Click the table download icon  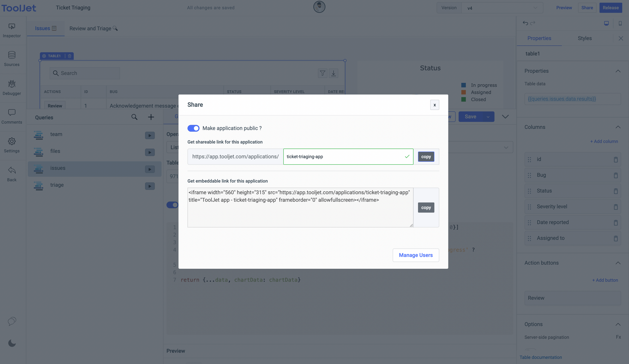333,73
